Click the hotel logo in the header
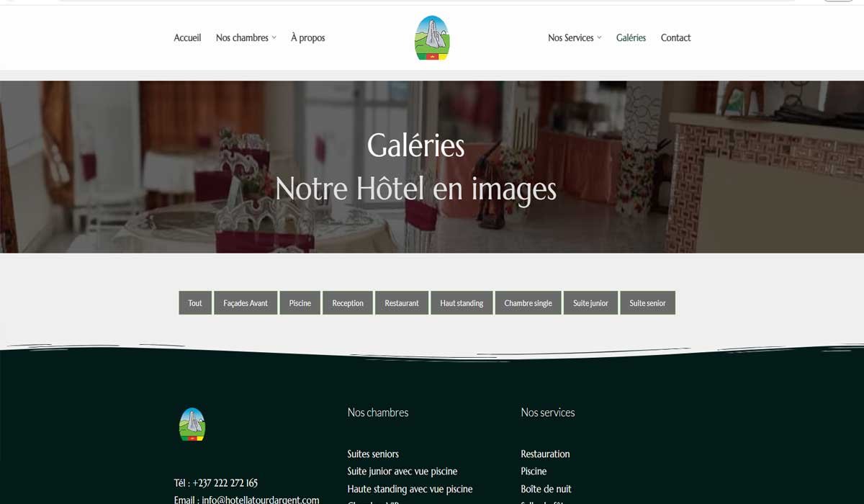The width and height of the screenshot is (864, 504). pyautogui.click(x=432, y=37)
